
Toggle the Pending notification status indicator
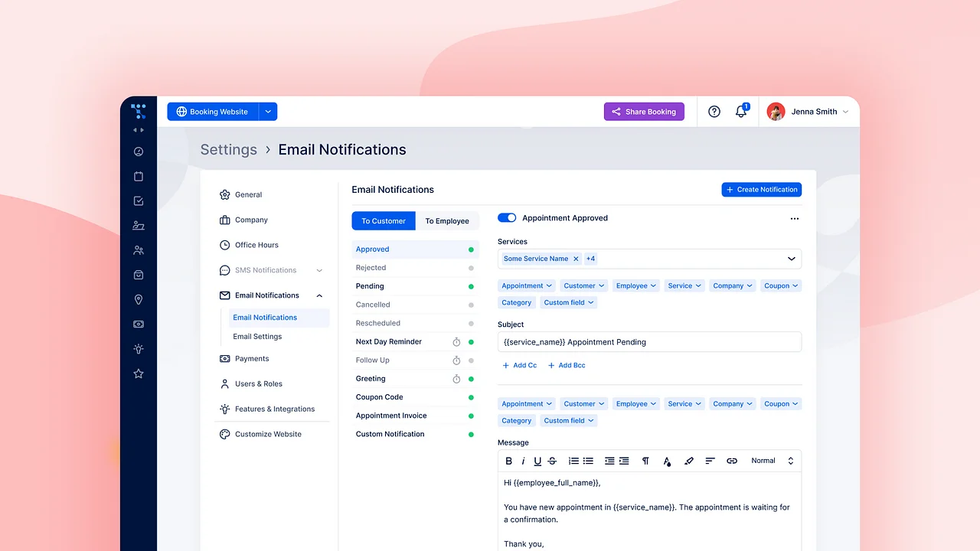point(471,285)
